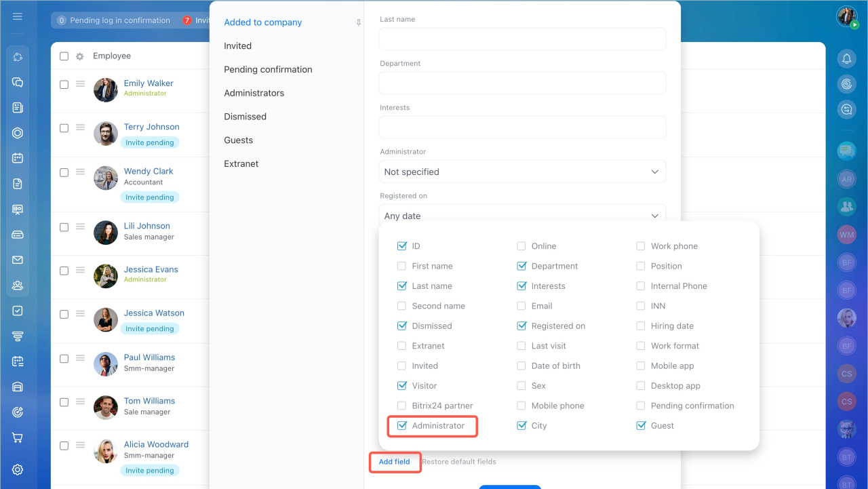Open the AR contact bubble in right panel
The height and width of the screenshot is (489, 868).
pyautogui.click(x=846, y=179)
